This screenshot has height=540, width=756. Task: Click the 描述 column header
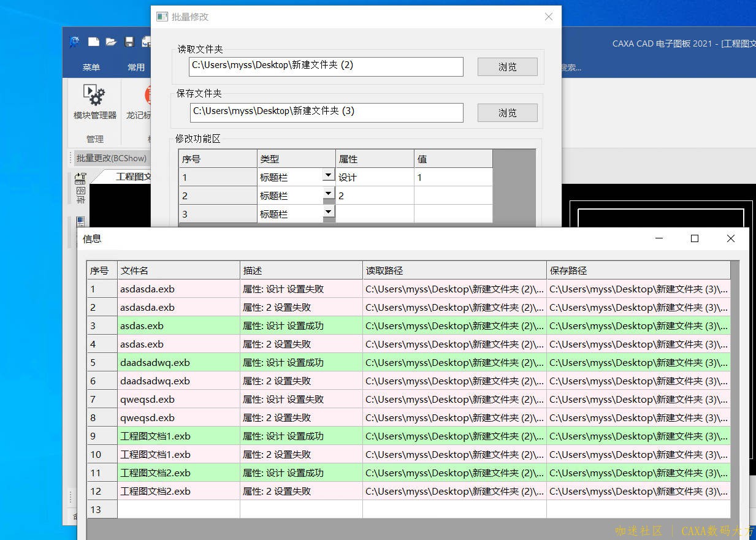300,270
